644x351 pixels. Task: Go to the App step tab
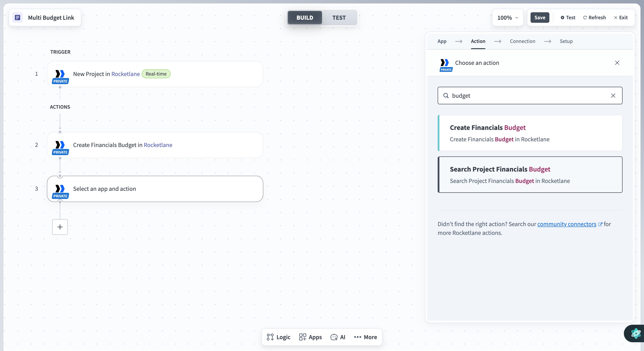click(442, 41)
